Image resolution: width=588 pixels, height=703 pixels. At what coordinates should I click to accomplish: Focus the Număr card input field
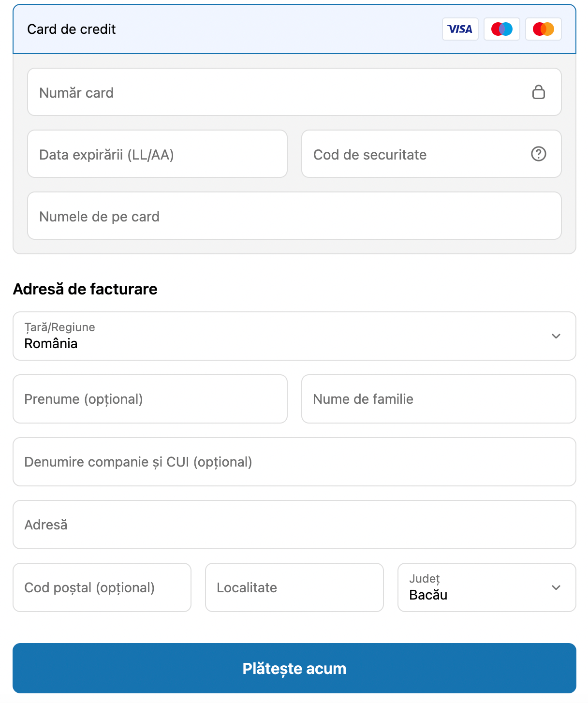click(x=294, y=92)
